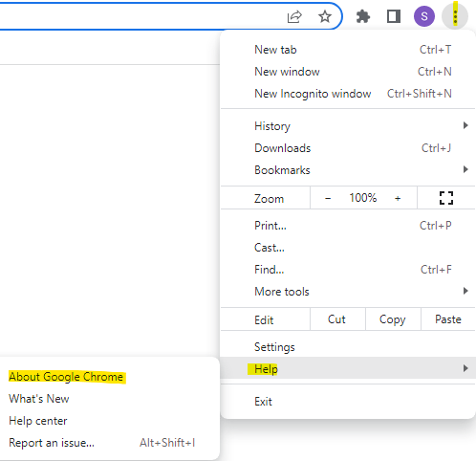The image size is (476, 461).
Task: Open the purple S profile avatar
Action: tap(424, 16)
